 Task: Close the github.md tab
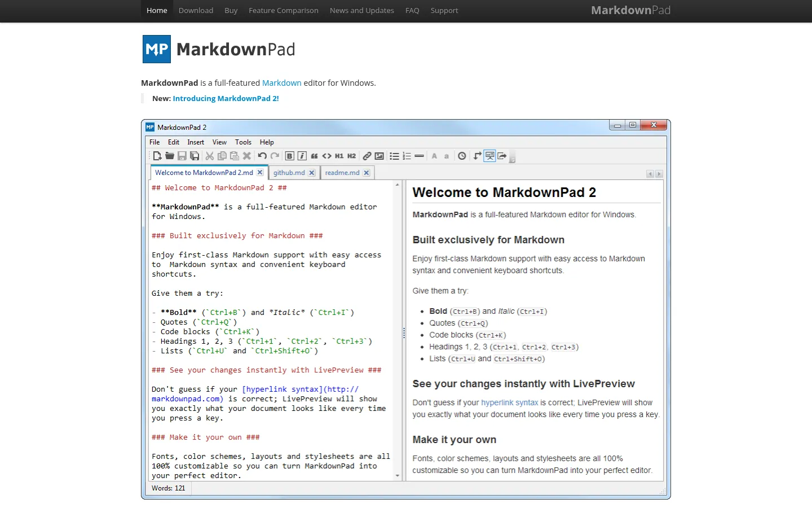point(312,173)
